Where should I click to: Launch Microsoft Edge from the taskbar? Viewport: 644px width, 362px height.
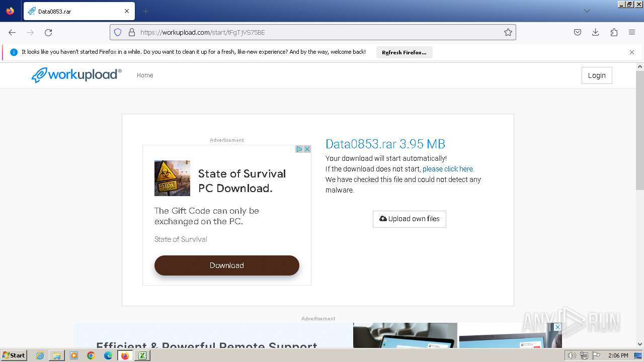click(108, 355)
